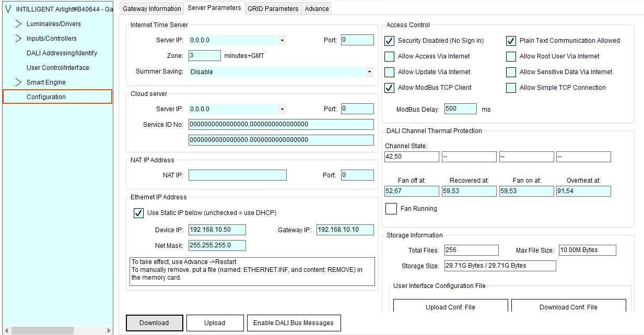Click the Download button

click(x=154, y=323)
